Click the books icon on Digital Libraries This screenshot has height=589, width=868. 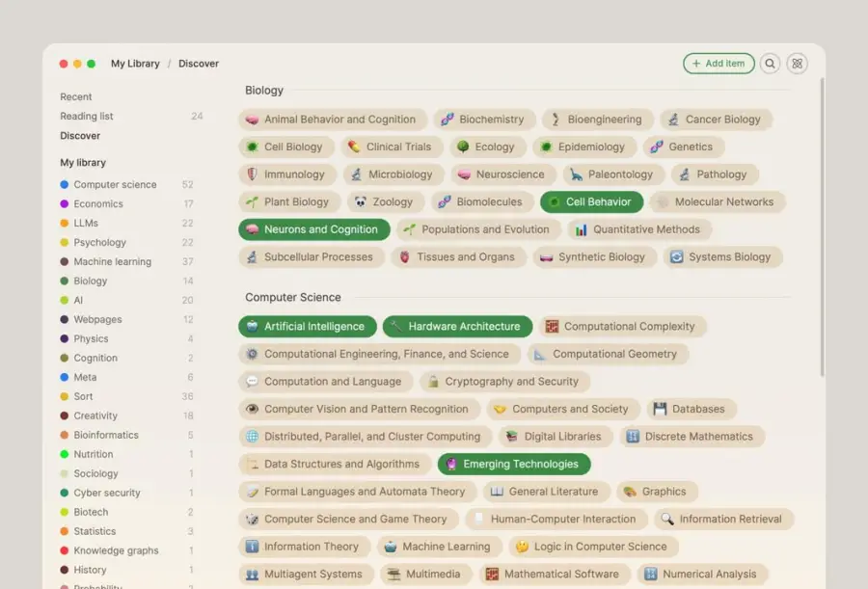[512, 437]
